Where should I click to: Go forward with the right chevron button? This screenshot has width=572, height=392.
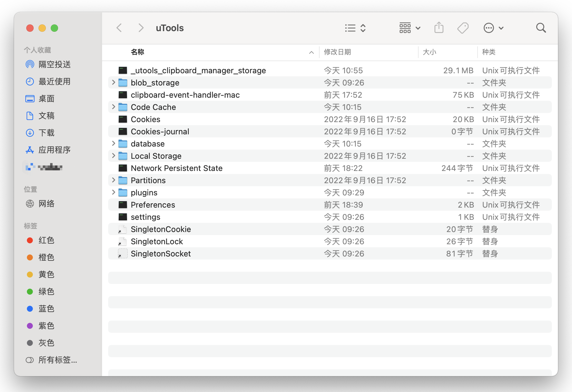pos(141,28)
